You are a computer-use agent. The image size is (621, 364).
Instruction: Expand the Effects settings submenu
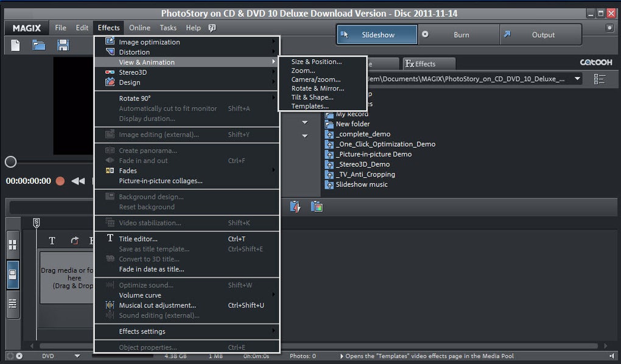tap(273, 331)
